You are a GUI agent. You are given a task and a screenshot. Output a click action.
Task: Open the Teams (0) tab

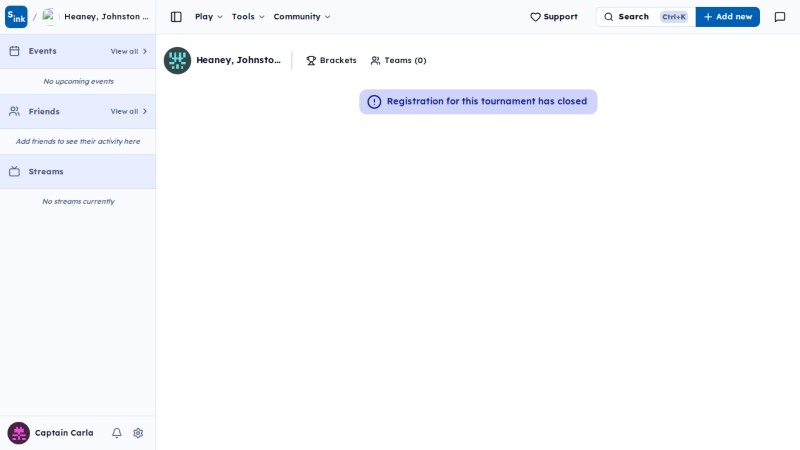[398, 60]
